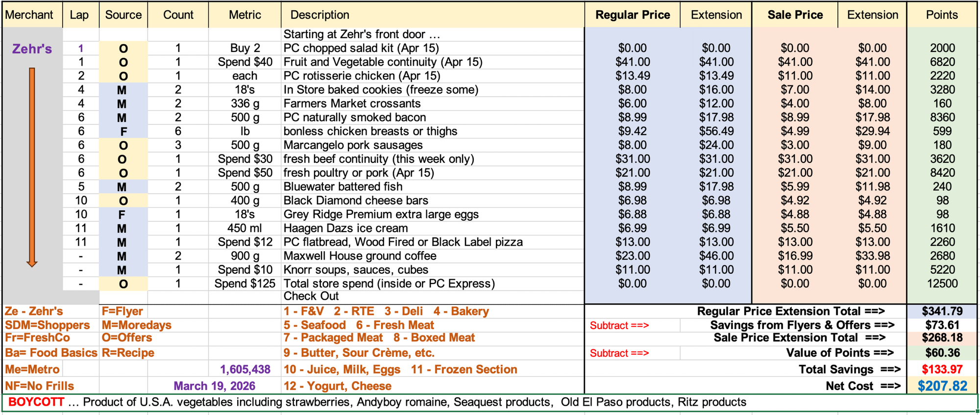Select the red BOYCOTT label
The image size is (980, 415).
(36, 402)
